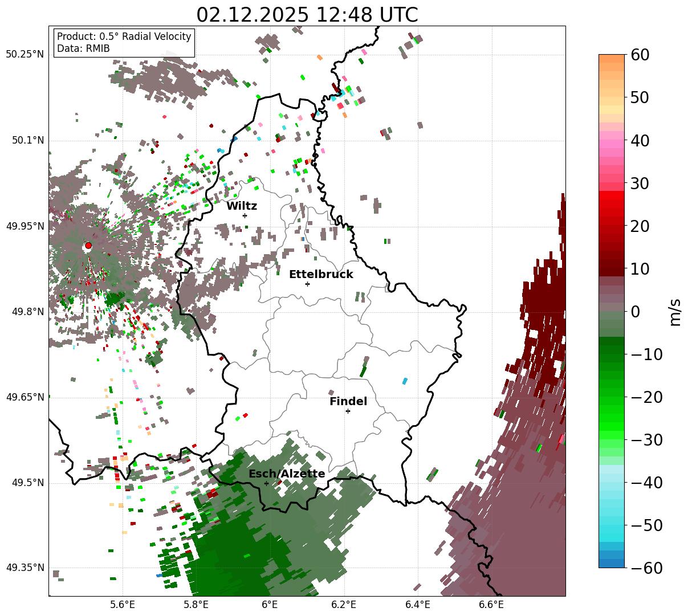This screenshot has width=688, height=616.
Task: Click the 49.35°N latitude label
Action: [25, 568]
